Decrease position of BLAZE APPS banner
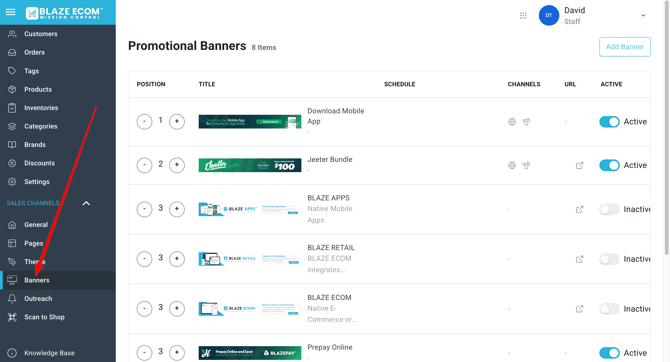The image size is (670, 362). [144, 209]
